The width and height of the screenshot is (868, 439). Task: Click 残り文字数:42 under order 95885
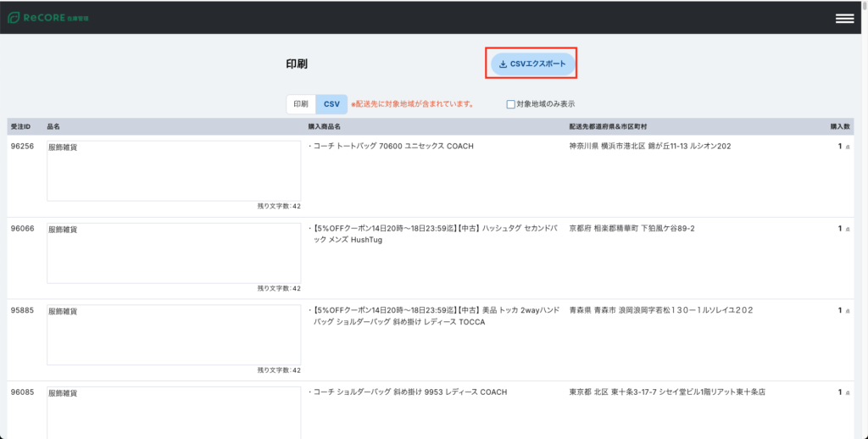(x=279, y=370)
